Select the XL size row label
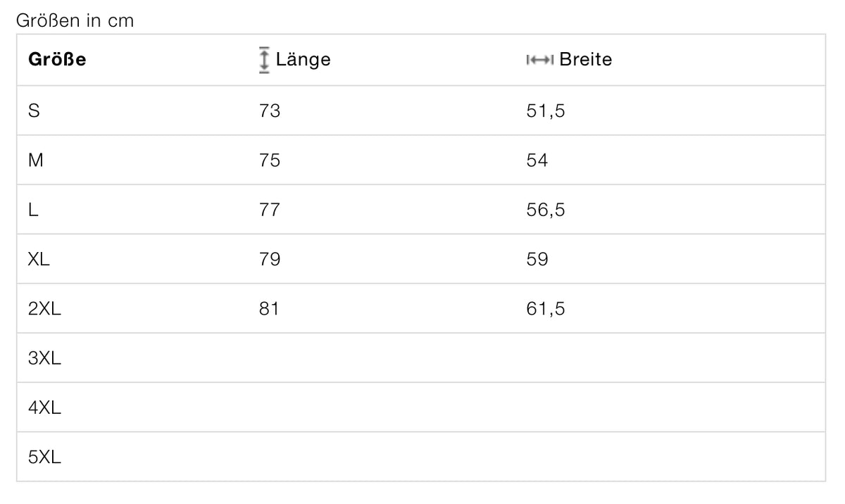The height and width of the screenshot is (504, 845). 39,259
